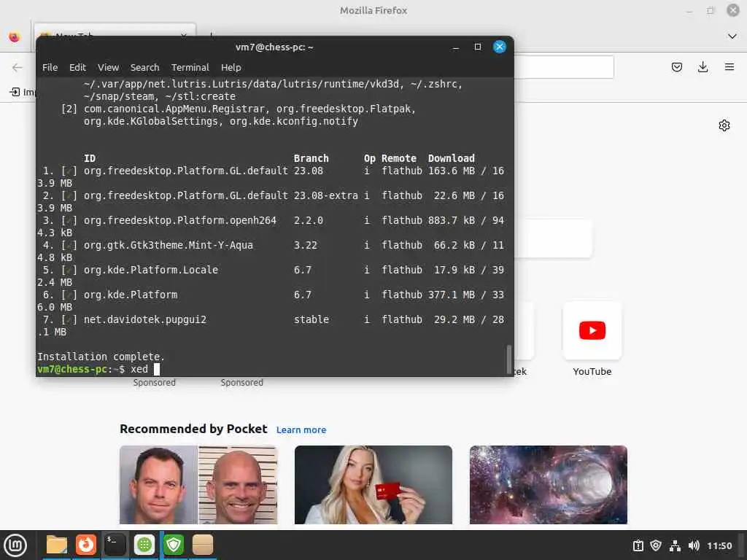Open Firefox Pocket save icon
This screenshot has width=747, height=560.
[x=676, y=67]
